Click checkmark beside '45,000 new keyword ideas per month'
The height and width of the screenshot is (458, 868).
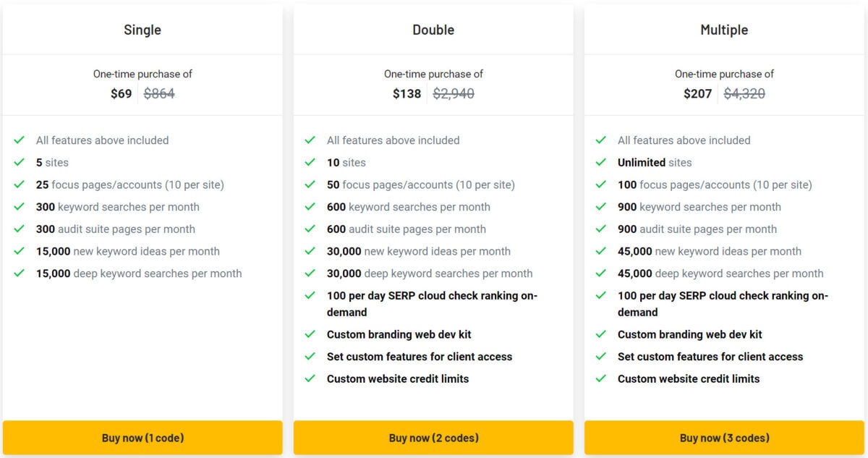click(601, 251)
